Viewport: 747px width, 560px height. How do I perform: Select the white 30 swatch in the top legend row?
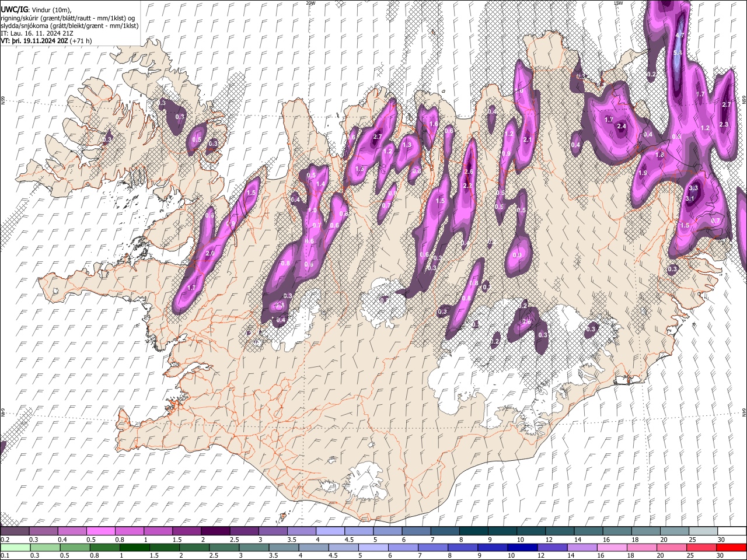click(x=732, y=531)
